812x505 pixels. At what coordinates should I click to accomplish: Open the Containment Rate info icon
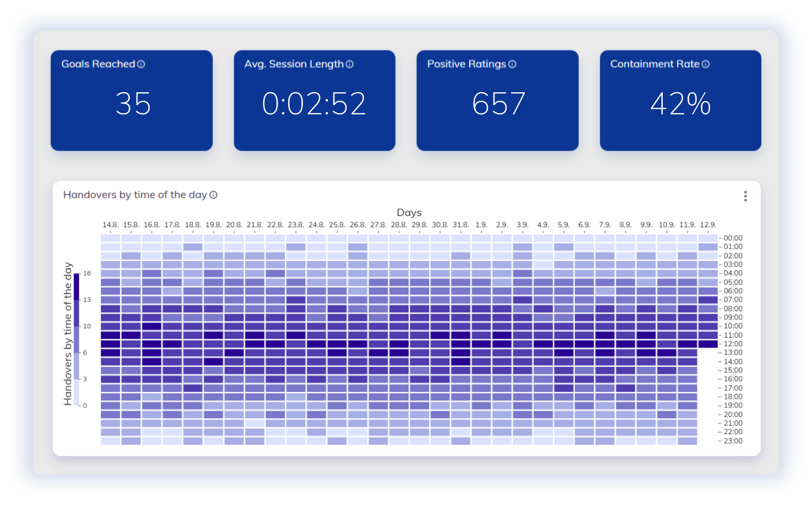point(706,64)
